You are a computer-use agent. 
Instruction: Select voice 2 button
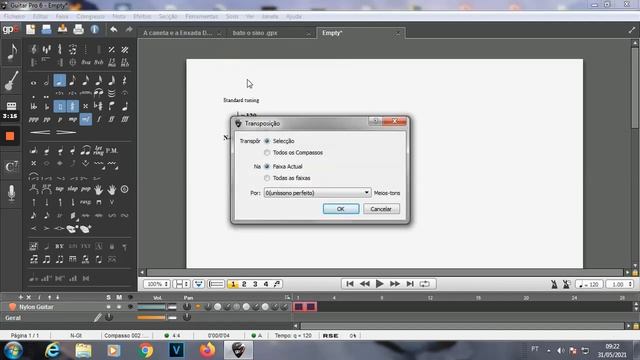pos(244,284)
